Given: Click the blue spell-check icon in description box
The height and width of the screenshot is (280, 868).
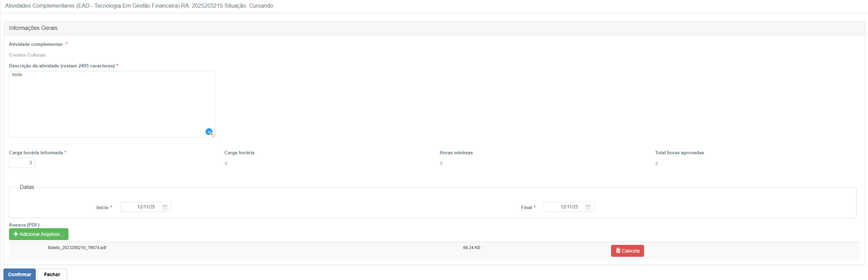Looking at the screenshot, I should (209, 132).
